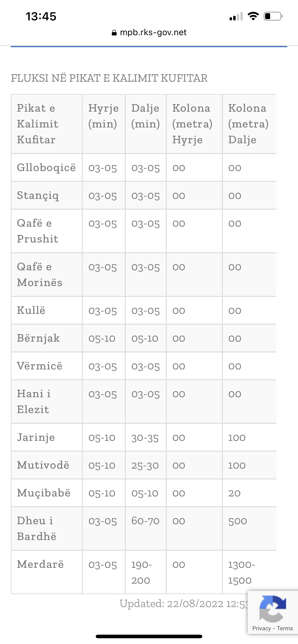
Task: Tap the 13:45 clock in status bar
Action: point(41,17)
